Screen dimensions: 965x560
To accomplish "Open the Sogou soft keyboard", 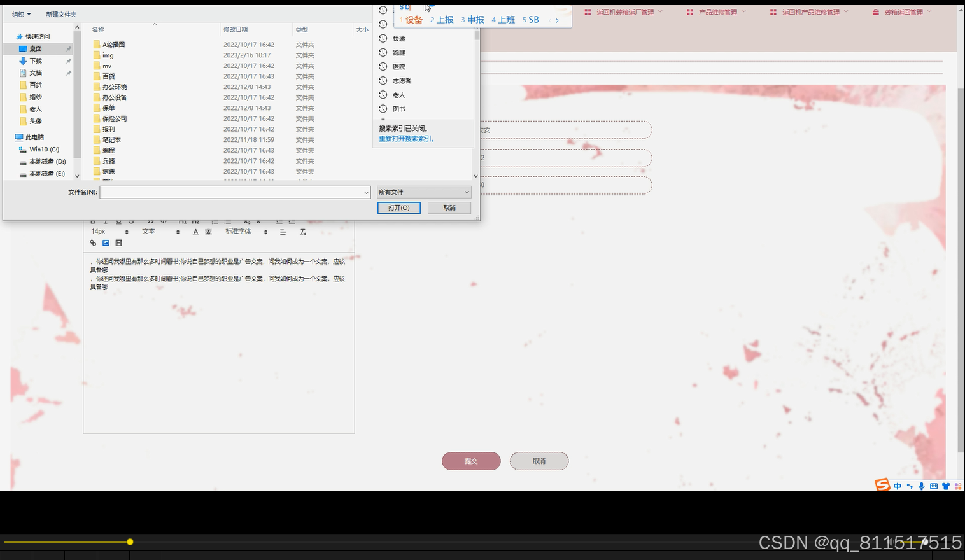I will (x=933, y=486).
